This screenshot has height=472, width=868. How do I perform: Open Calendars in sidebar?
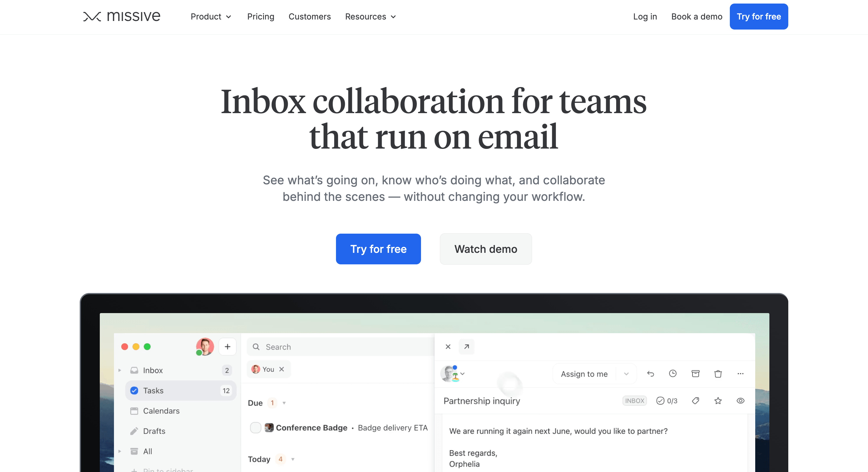tap(161, 411)
